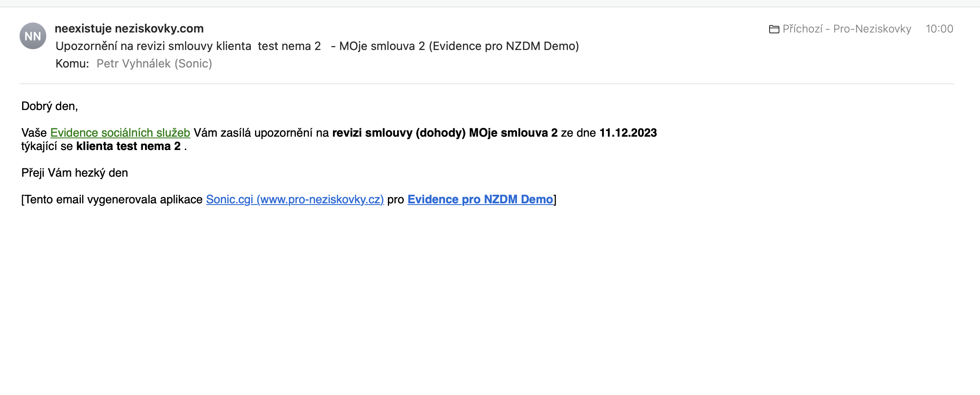Open the Evidence pro NZDM Demo link

click(480, 199)
